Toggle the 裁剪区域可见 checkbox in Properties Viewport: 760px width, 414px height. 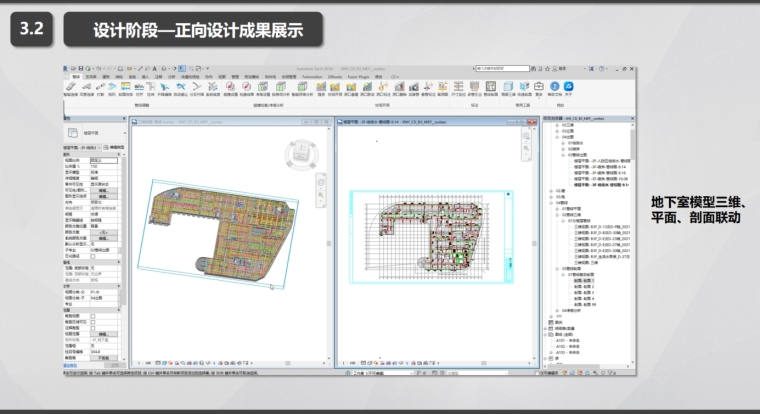93,322
